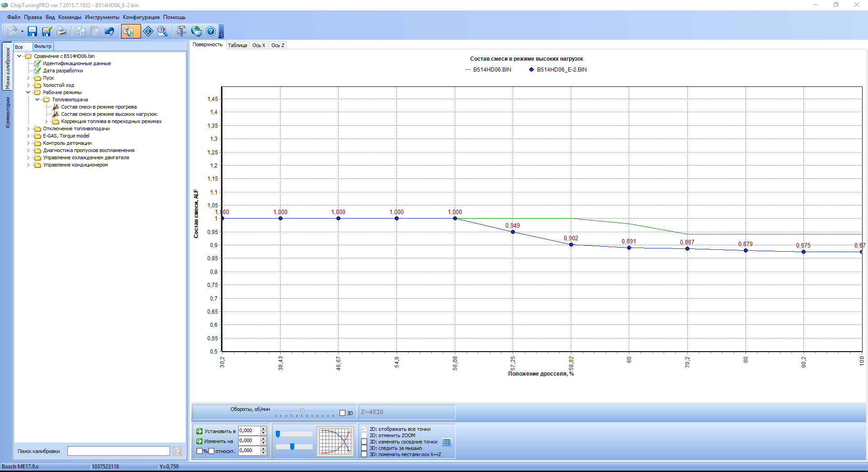Click the Paste clipboard icon
This screenshot has width=868, height=472.
[x=95, y=31]
